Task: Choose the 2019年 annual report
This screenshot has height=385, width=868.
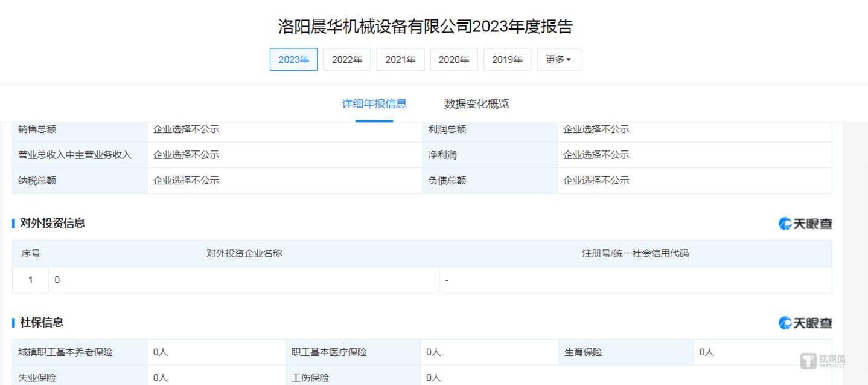Action: coord(507,60)
